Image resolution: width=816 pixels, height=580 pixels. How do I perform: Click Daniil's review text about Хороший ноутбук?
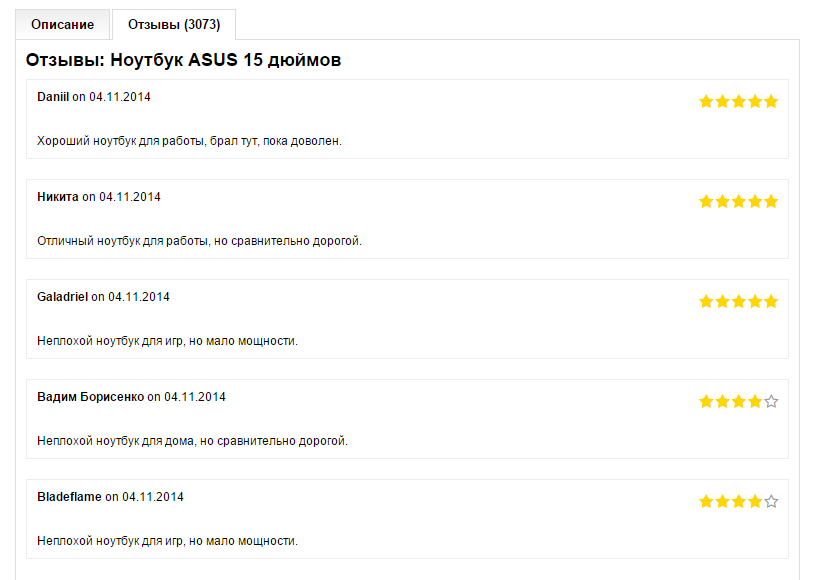pyautogui.click(x=189, y=141)
